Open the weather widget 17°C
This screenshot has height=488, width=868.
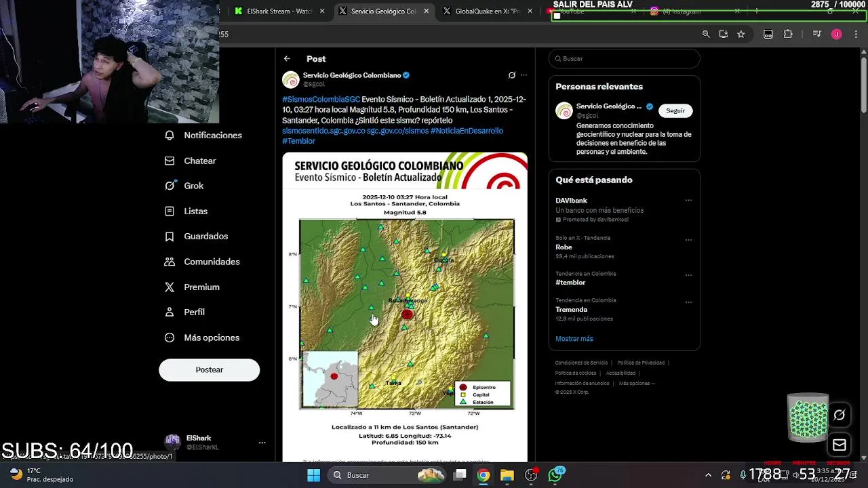42,475
